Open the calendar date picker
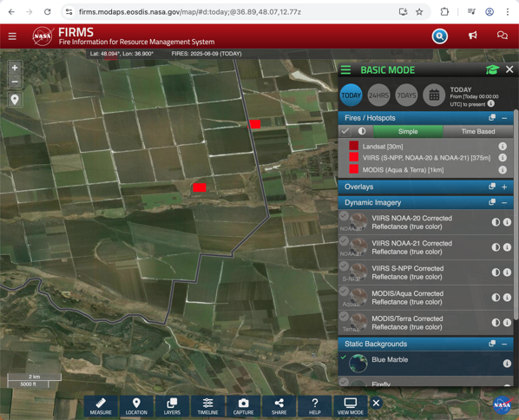 click(434, 95)
